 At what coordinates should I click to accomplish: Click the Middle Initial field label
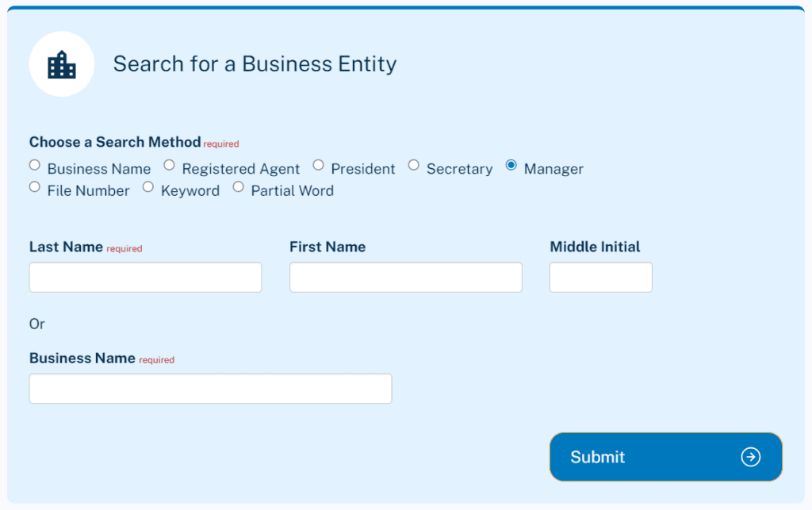pos(595,247)
